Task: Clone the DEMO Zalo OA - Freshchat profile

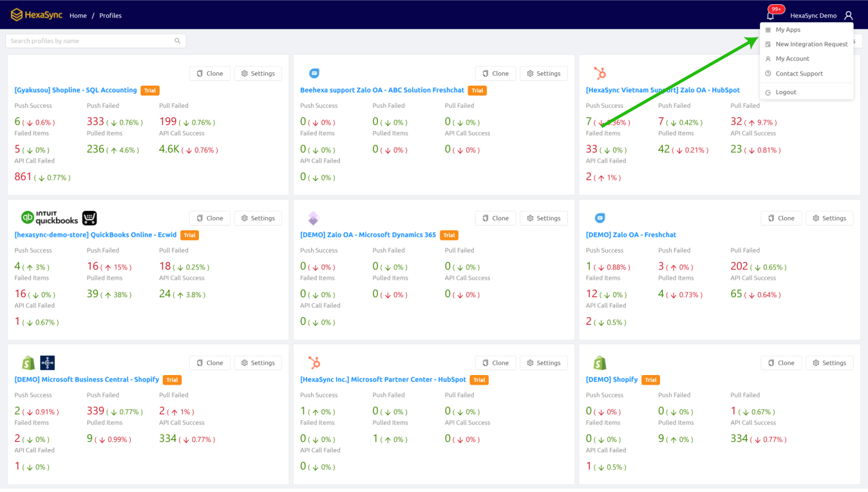Action: [781, 218]
